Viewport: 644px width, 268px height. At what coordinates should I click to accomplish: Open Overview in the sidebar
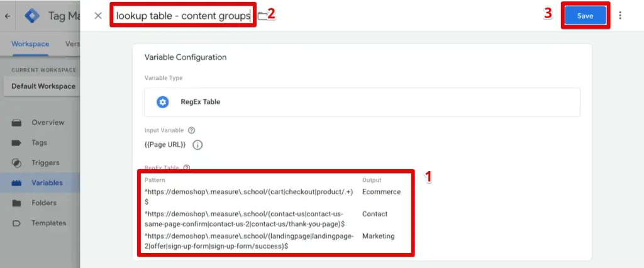48,122
